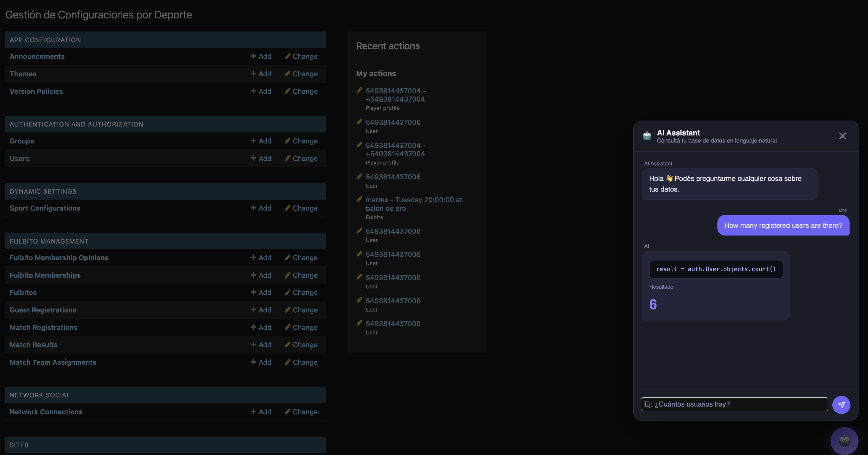Add Fulbito Memberships entry
Image resolution: width=868 pixels, height=455 pixels.
[x=261, y=275]
